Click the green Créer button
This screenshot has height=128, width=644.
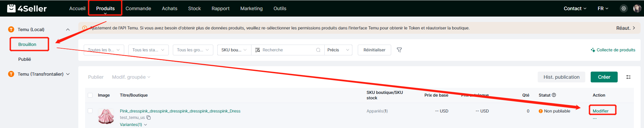[x=604, y=77]
